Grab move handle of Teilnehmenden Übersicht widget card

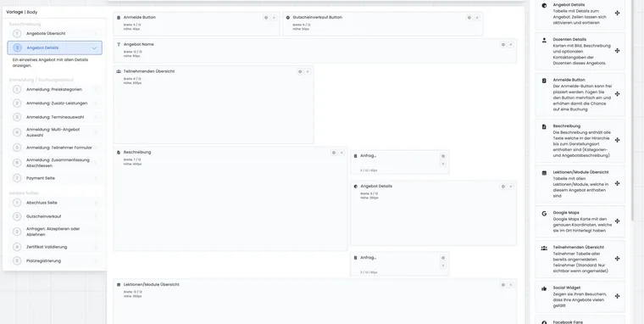(617, 259)
